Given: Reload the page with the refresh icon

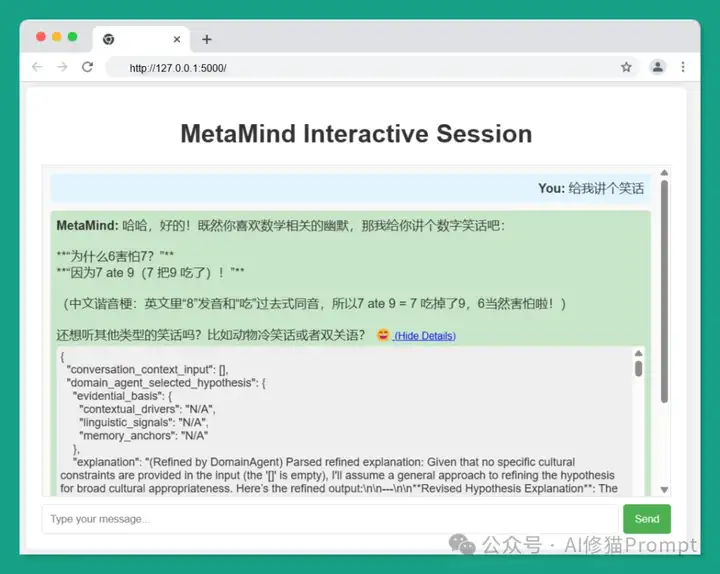Looking at the screenshot, I should (88, 67).
